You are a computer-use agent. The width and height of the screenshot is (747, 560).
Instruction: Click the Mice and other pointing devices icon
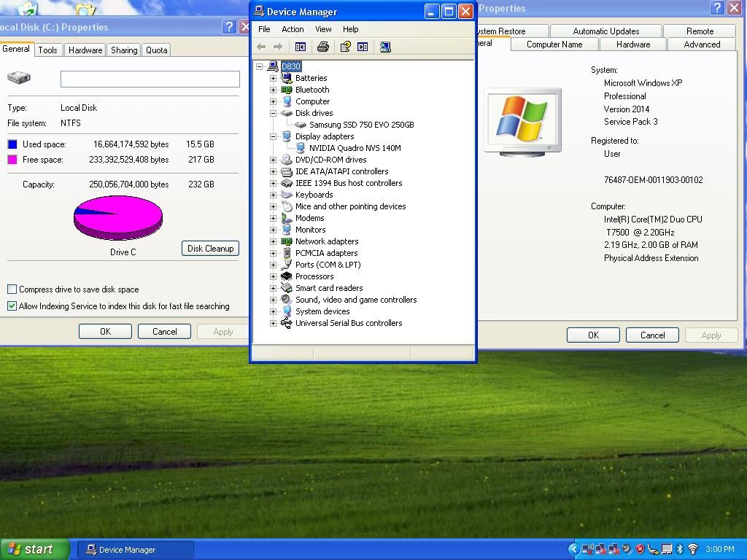[x=286, y=206]
